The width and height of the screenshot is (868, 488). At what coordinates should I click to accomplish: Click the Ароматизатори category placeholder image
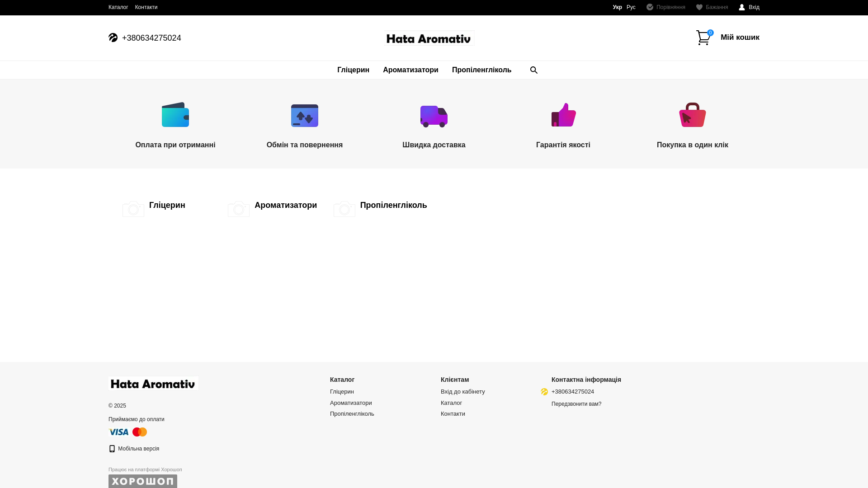[239, 209]
